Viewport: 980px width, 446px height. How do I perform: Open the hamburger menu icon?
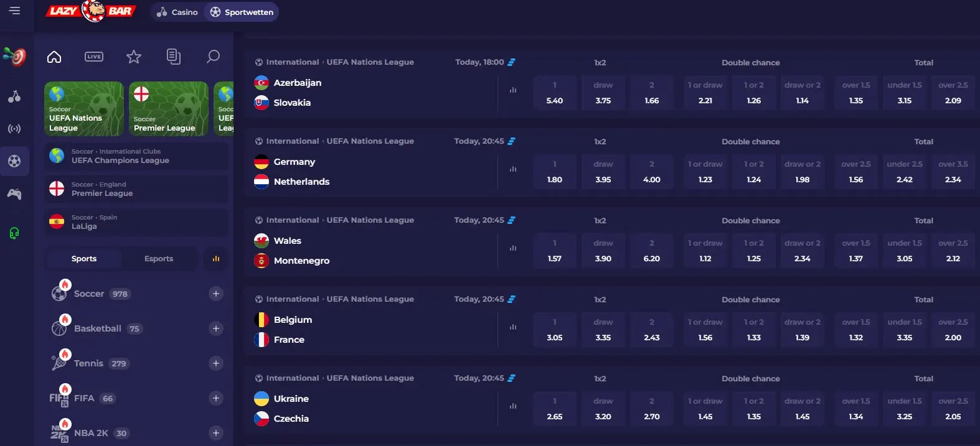[x=14, y=11]
